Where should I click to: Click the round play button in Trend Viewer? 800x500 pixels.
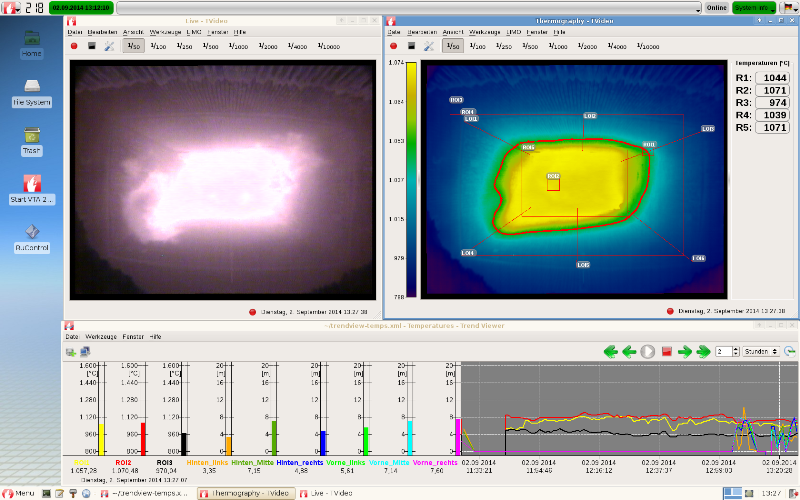point(647,352)
